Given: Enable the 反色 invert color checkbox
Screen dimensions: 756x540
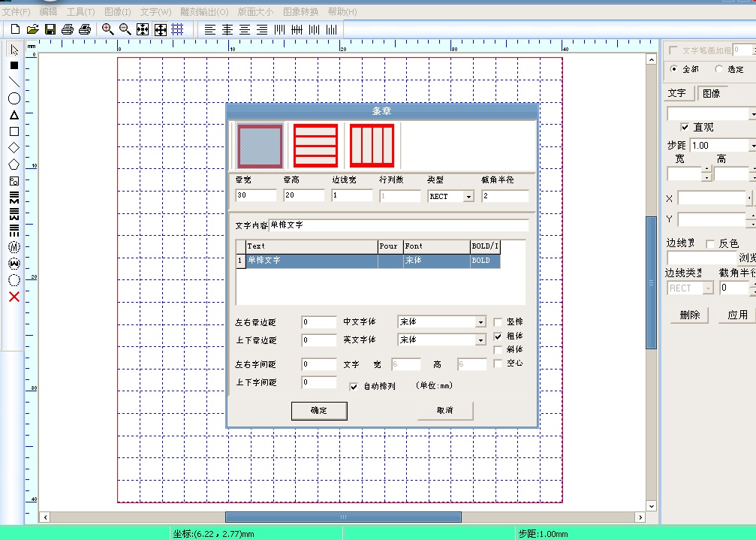Looking at the screenshot, I should point(709,244).
